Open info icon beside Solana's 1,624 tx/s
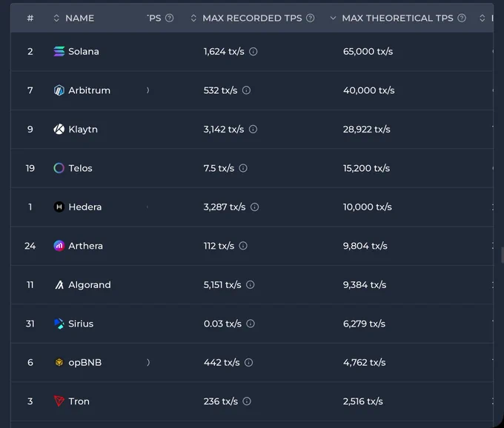The width and height of the screenshot is (504, 428). (x=253, y=51)
